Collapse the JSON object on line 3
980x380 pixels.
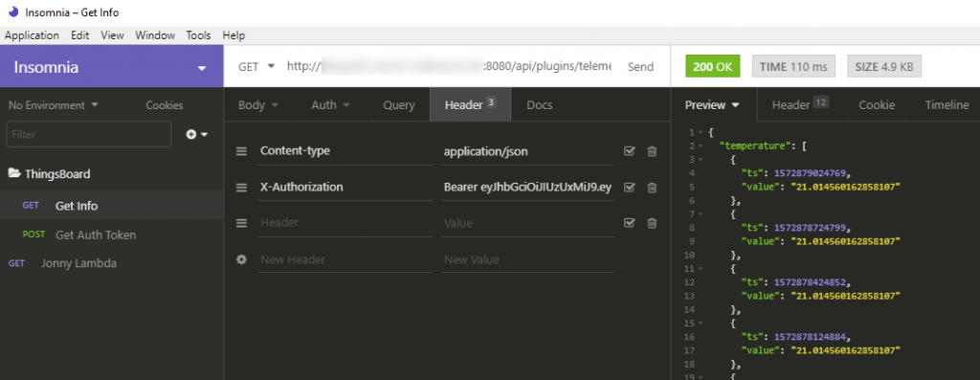(x=702, y=160)
